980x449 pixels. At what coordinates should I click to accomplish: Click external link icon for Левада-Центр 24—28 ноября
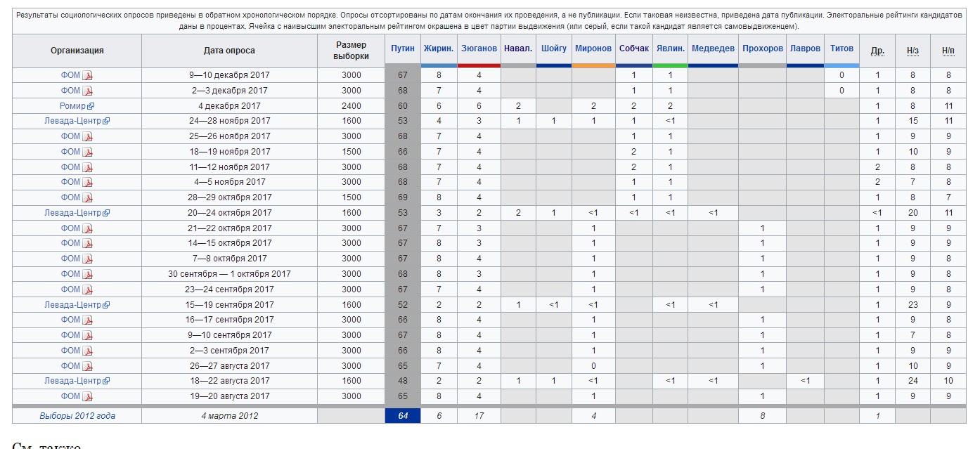click(106, 121)
